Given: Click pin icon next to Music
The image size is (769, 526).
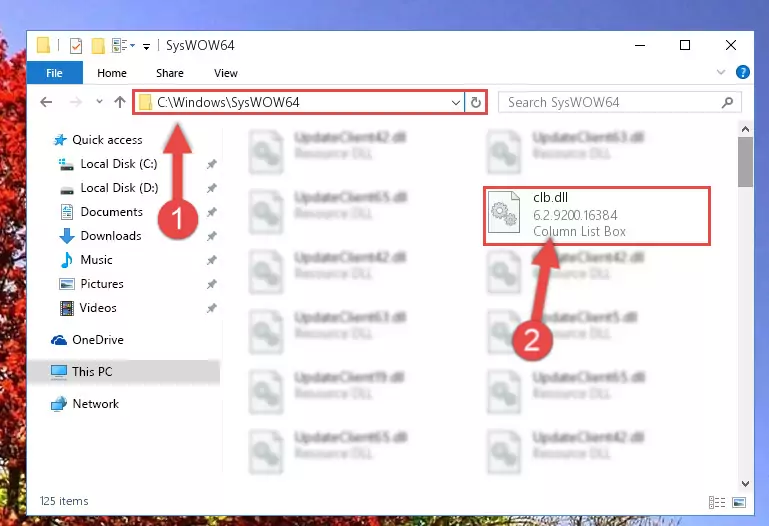Looking at the screenshot, I should click(x=211, y=260).
